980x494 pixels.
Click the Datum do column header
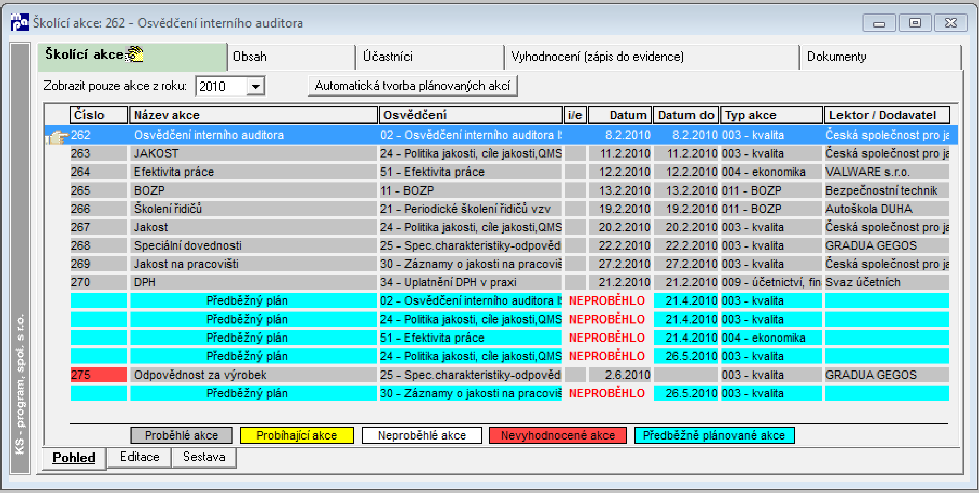(x=686, y=115)
